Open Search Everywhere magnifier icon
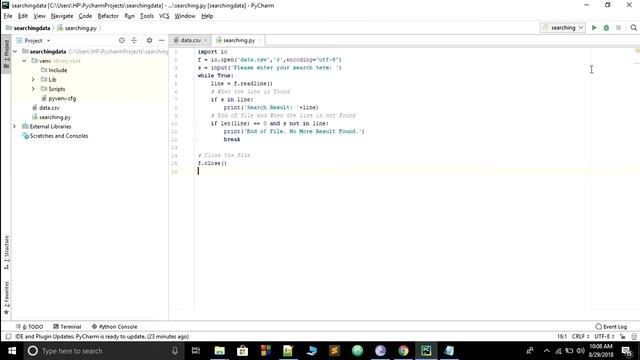 coord(633,28)
